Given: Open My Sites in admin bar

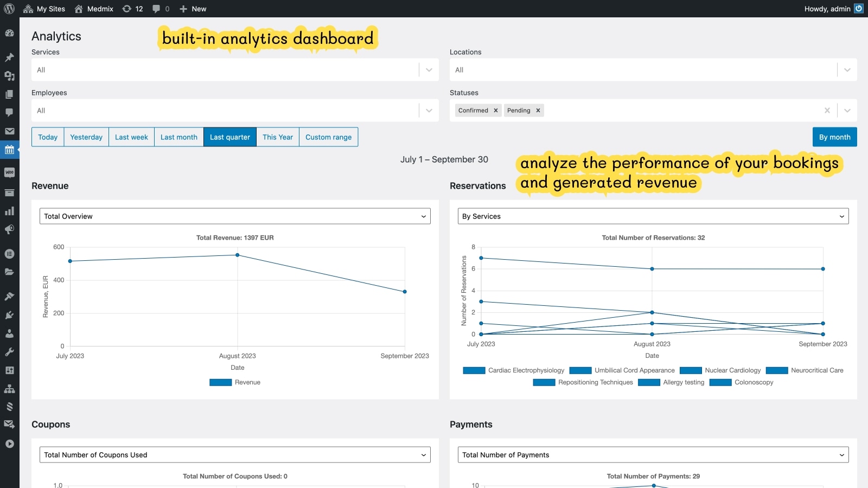Looking at the screenshot, I should (x=44, y=9).
